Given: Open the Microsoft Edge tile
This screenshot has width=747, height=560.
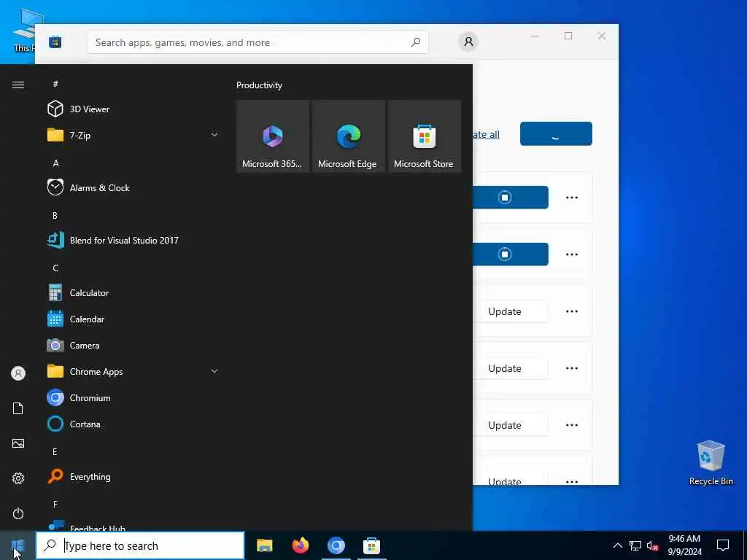Looking at the screenshot, I should (x=349, y=136).
